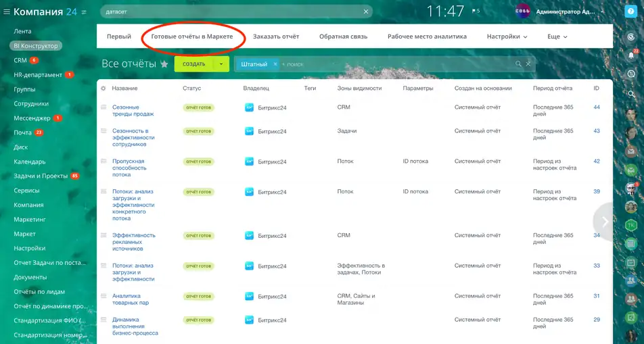Open the hamburger menu next to Компания 24
This screenshot has height=344, width=644.
[6, 12]
